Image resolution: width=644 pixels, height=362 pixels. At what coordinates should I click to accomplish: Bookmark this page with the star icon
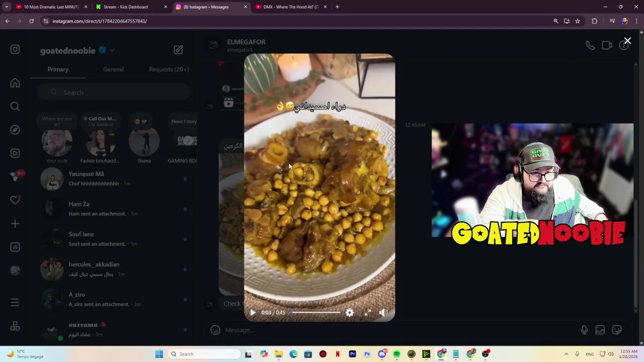[x=578, y=21]
